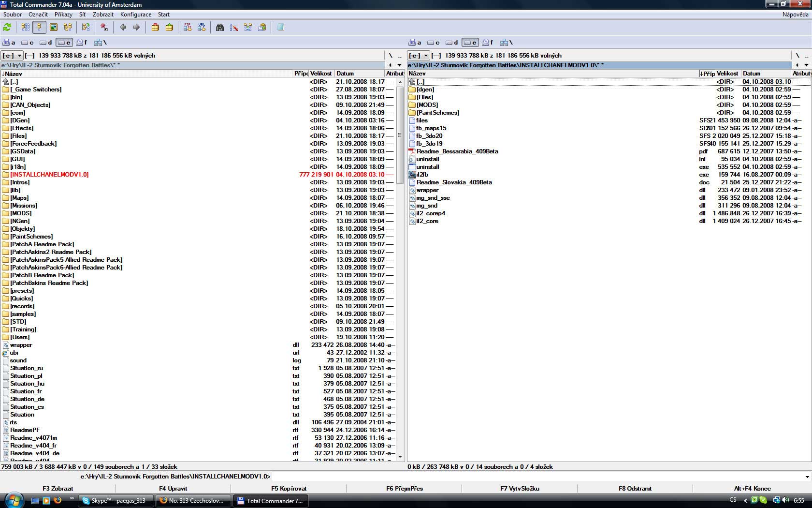Click the Pack files toolbar icon
This screenshot has height=508, width=812.
(155, 28)
